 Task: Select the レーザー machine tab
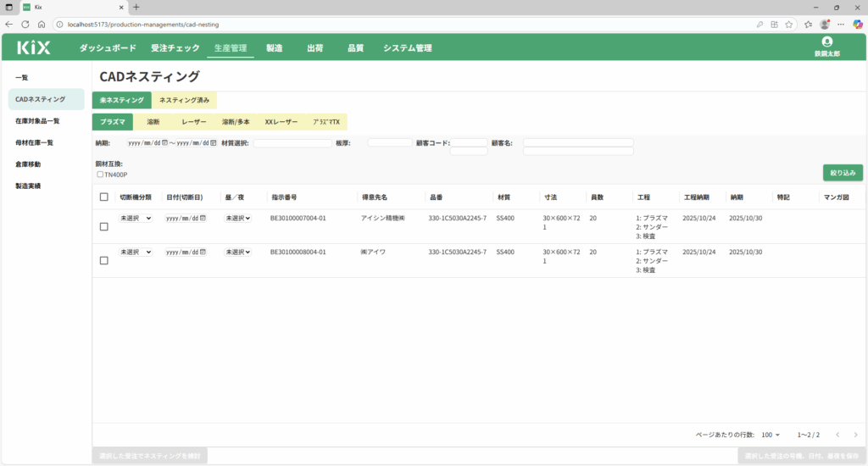pos(193,122)
